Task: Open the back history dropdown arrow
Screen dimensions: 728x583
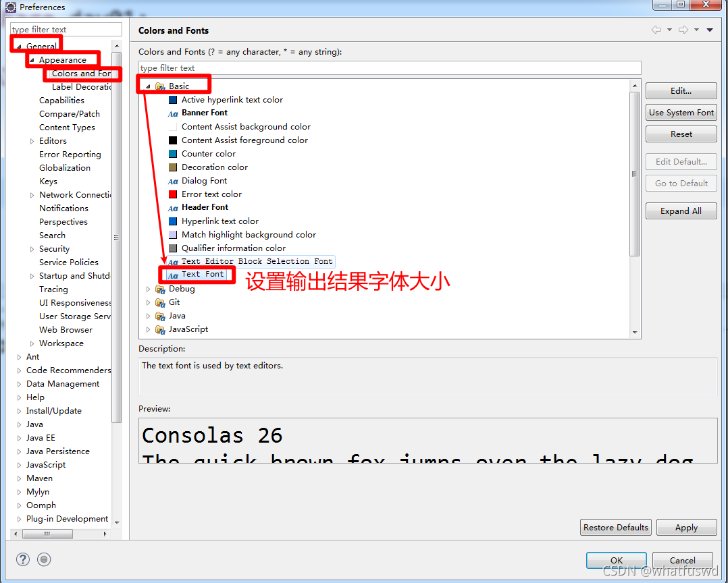Action: point(669,30)
